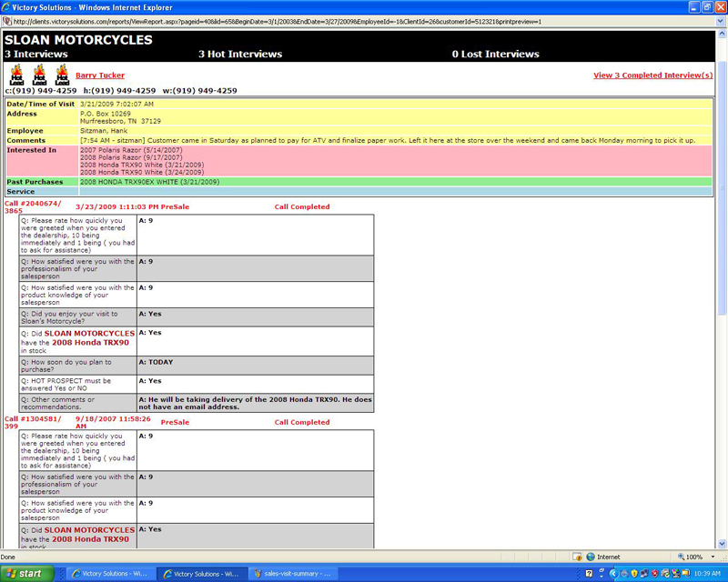Click '2008 Honda TRX90 White (3/21/2009)' entry
The width and height of the screenshot is (728, 582).
(x=142, y=165)
